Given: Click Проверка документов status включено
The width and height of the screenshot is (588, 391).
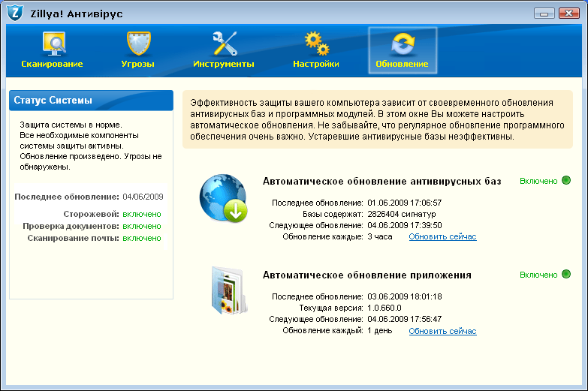Looking at the screenshot, I should [x=142, y=226].
